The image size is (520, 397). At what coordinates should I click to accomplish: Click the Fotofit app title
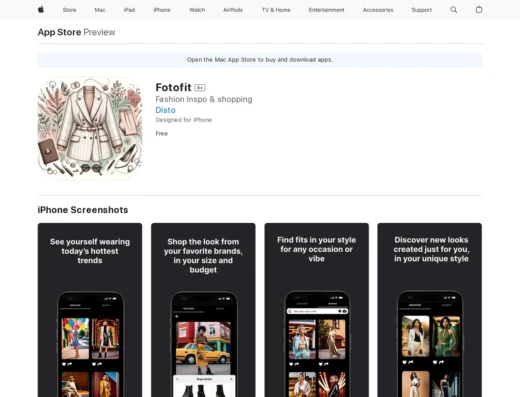[x=173, y=87]
